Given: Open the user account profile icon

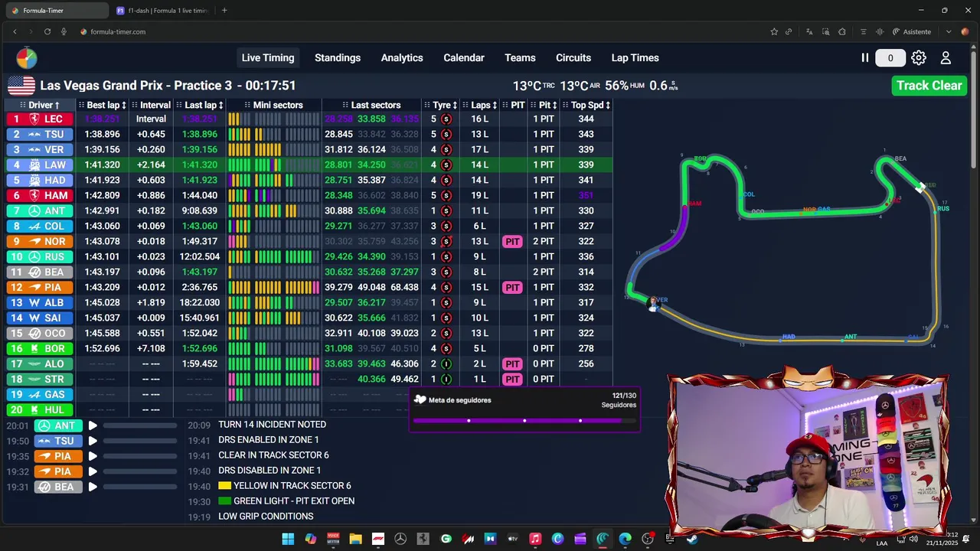Looking at the screenshot, I should 946,58.
